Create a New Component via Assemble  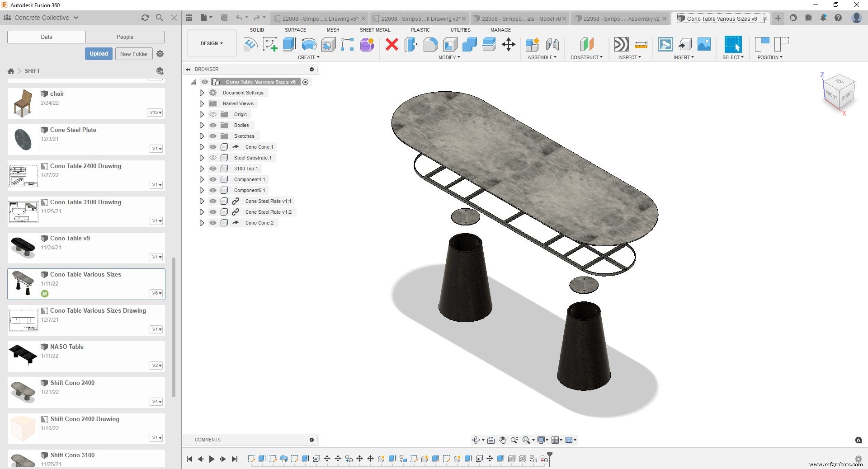pyautogui.click(x=533, y=45)
